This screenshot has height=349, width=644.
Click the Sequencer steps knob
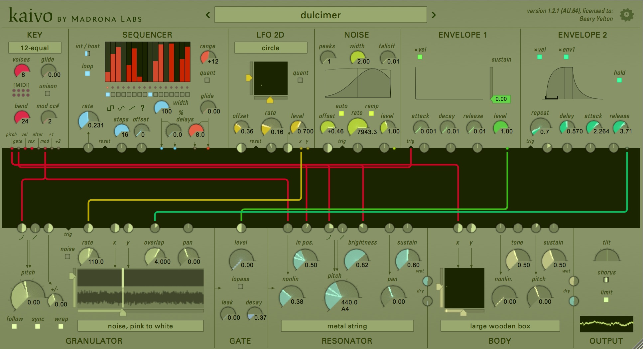pyautogui.click(x=121, y=131)
